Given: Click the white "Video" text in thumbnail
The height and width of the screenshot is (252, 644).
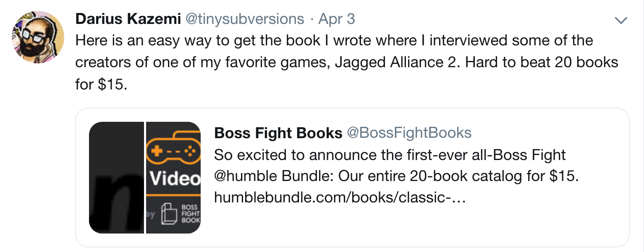Looking at the screenshot, I should pos(175,179).
